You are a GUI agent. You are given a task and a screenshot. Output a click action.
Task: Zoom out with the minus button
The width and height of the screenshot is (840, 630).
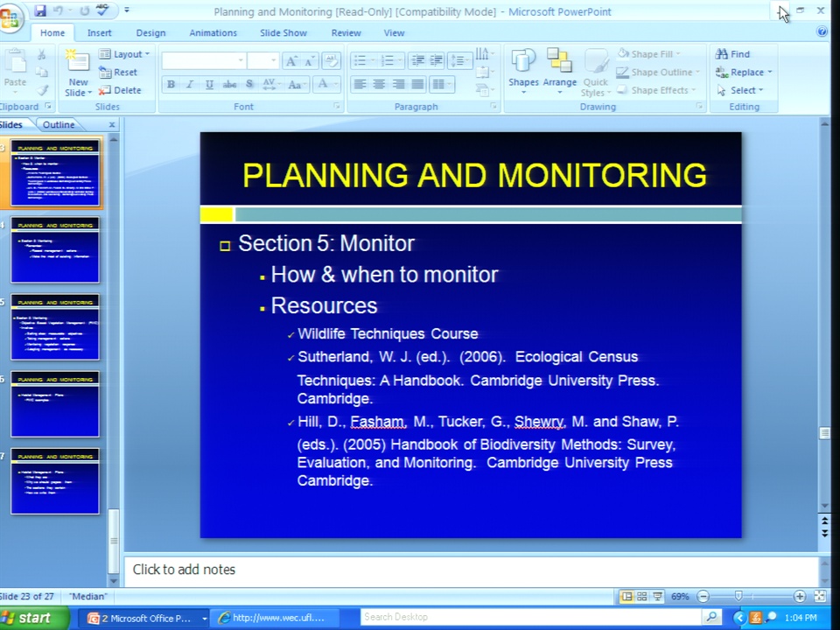pyautogui.click(x=703, y=596)
